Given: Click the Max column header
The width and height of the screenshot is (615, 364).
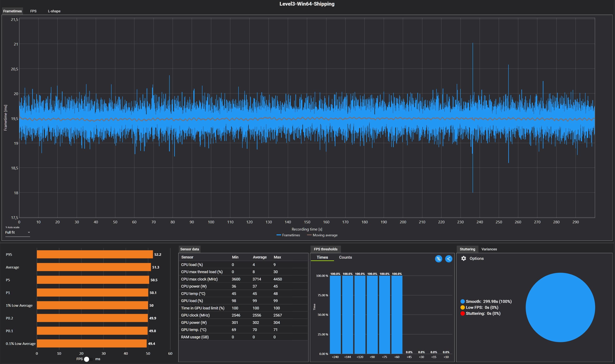Looking at the screenshot, I should coord(277,257).
